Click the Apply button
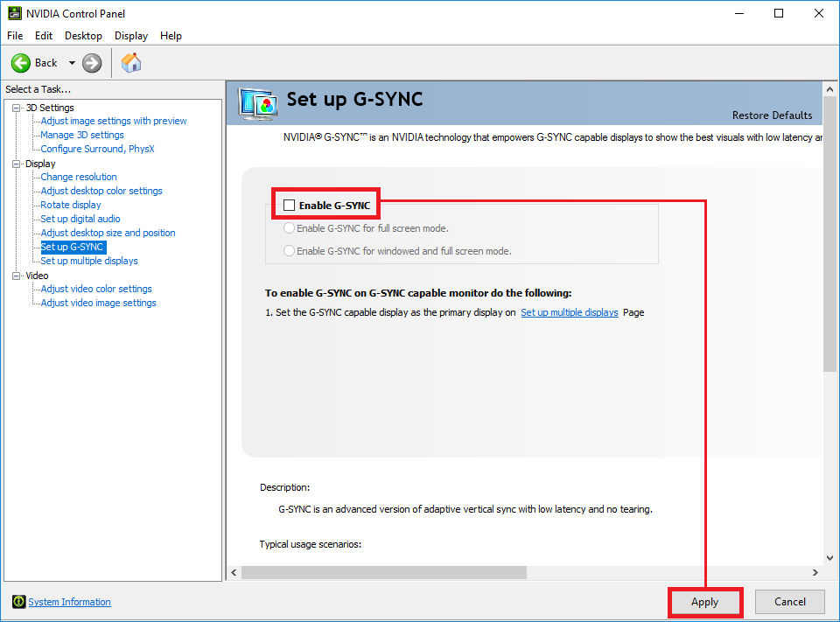Image resolution: width=840 pixels, height=622 pixels. coord(705,602)
